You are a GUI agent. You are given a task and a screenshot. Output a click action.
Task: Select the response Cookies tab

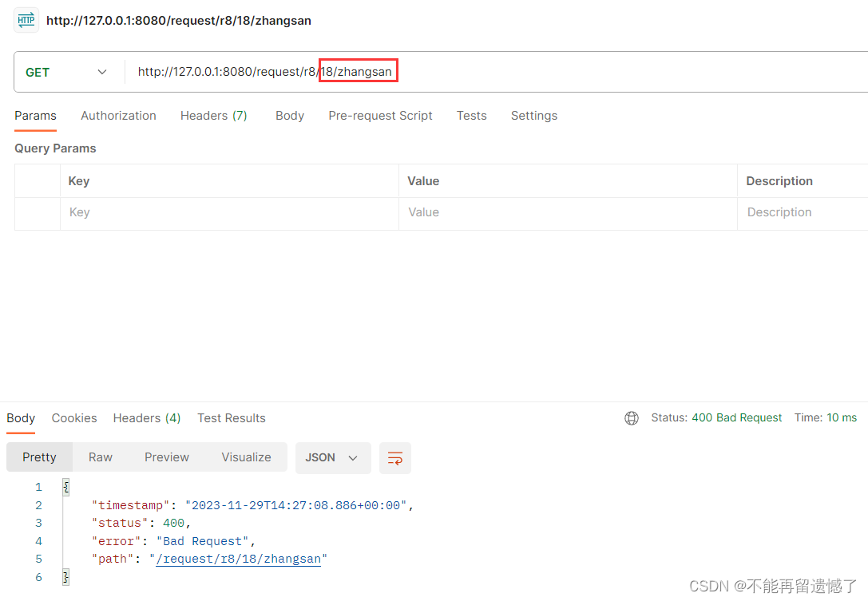[x=74, y=418]
